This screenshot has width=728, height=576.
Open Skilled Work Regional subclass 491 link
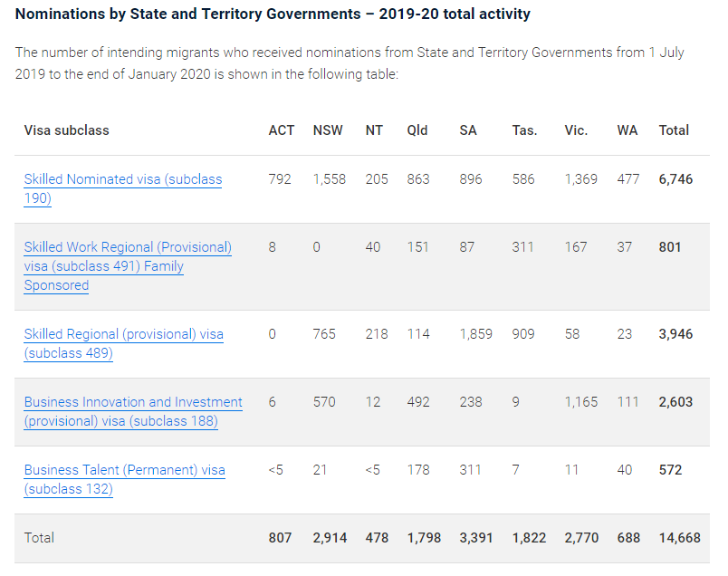tap(128, 247)
